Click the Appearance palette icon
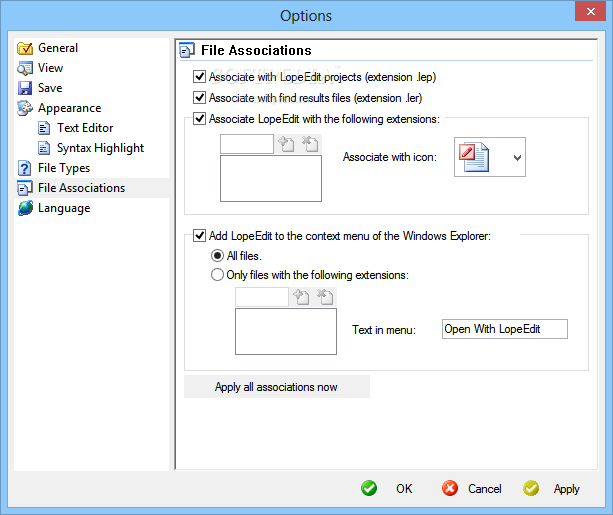The height and width of the screenshot is (515, 613). click(25, 108)
